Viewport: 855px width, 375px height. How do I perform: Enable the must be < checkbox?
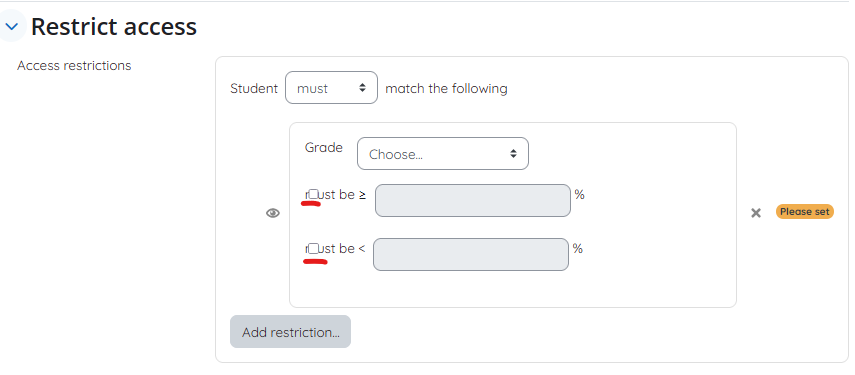313,249
